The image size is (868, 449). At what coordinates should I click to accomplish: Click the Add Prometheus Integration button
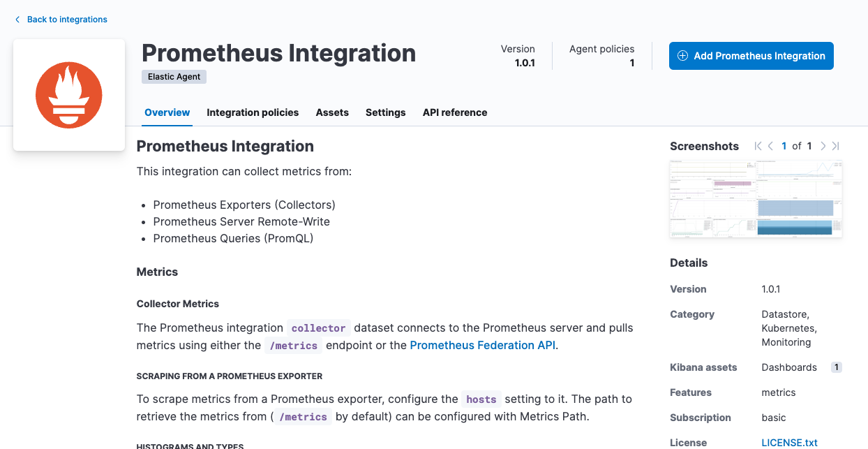tap(751, 56)
